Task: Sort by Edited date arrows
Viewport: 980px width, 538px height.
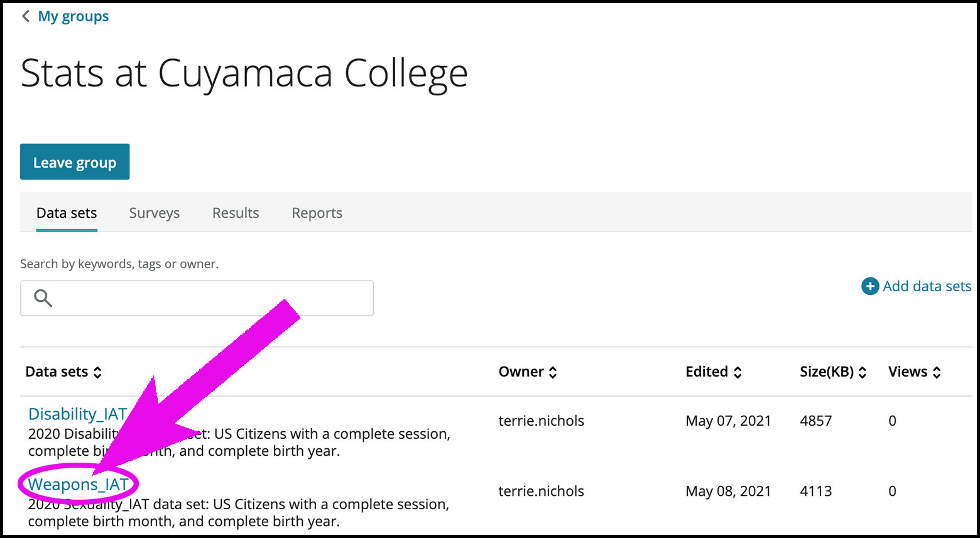Action: [x=738, y=372]
